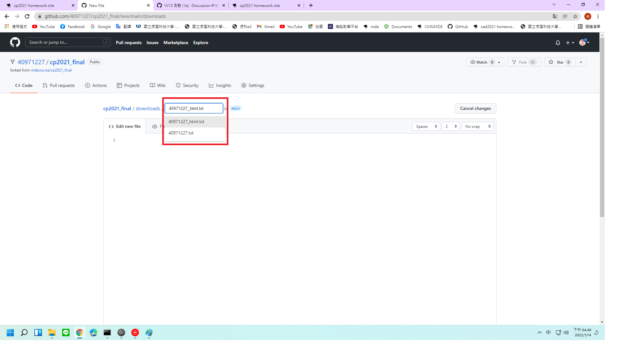Go back with browser back arrow
The width and height of the screenshot is (642, 364).
click(7, 16)
